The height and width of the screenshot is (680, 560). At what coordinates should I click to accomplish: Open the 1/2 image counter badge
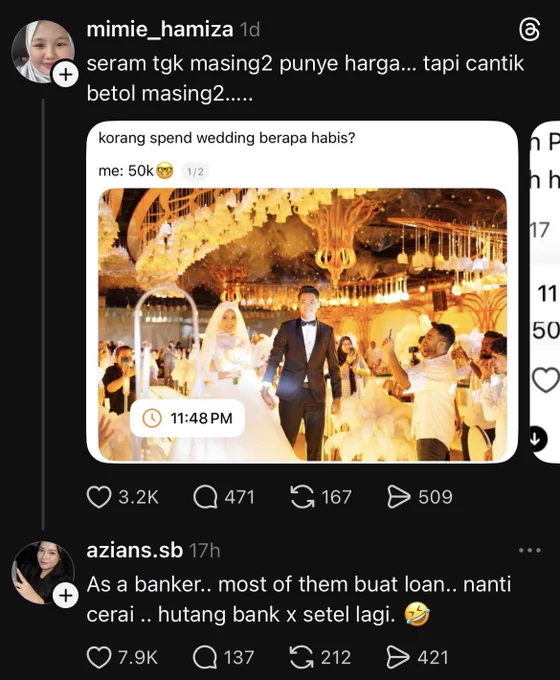(x=195, y=172)
